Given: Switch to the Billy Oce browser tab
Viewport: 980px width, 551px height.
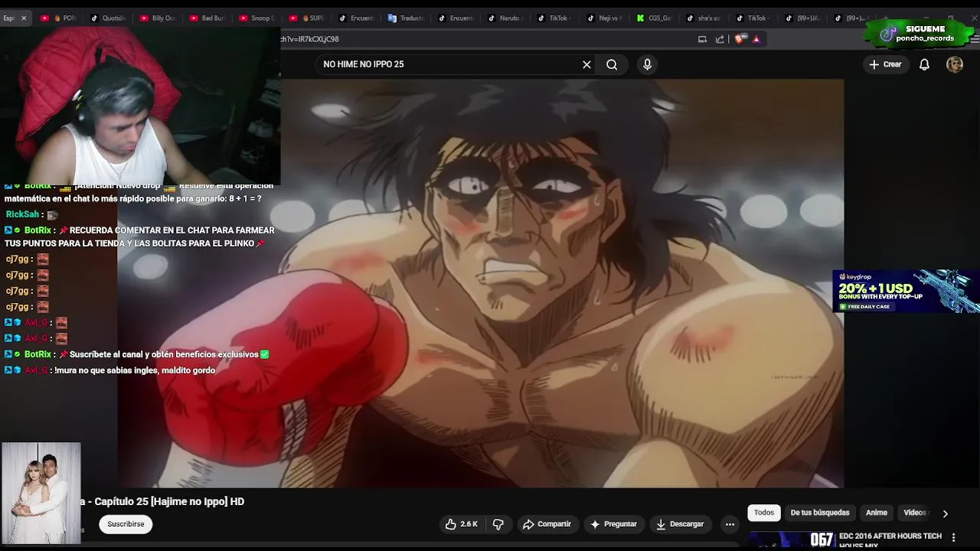Looking at the screenshot, I should [158, 18].
